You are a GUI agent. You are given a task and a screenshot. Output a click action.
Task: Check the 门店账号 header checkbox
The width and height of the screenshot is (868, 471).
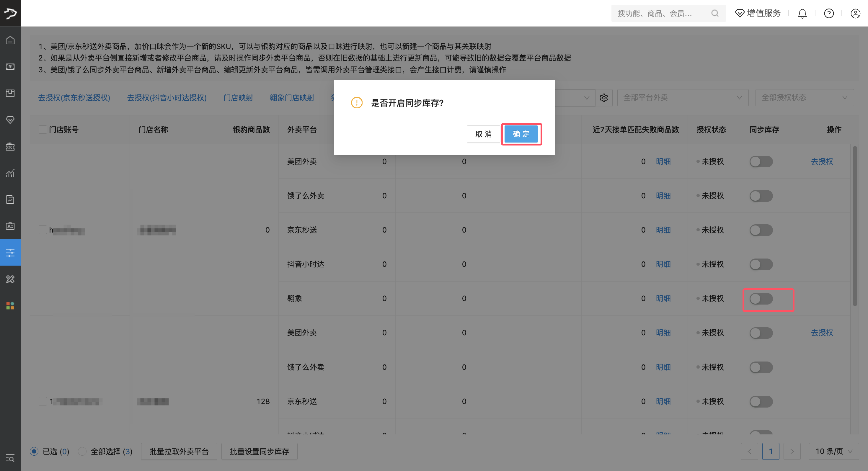(x=43, y=129)
